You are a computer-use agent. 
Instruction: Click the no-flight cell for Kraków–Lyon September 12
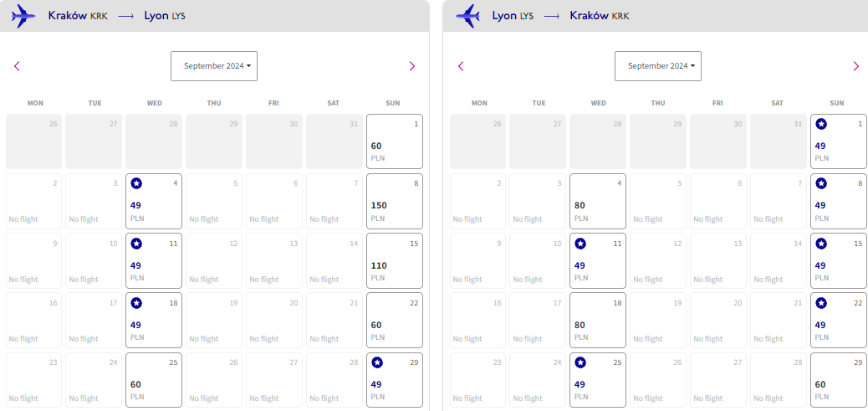click(214, 261)
